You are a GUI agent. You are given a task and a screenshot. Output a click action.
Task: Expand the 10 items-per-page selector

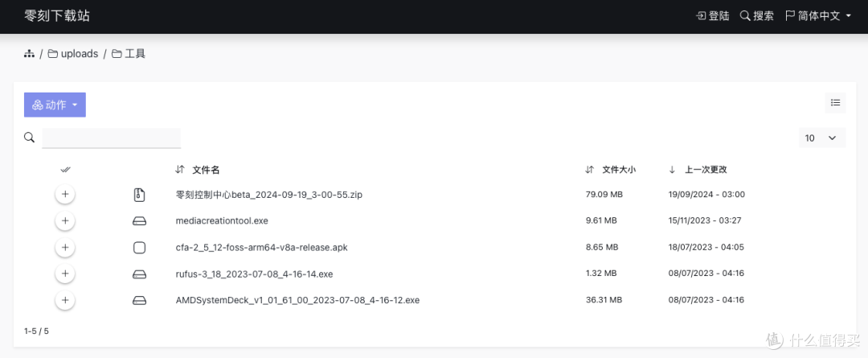click(x=822, y=138)
